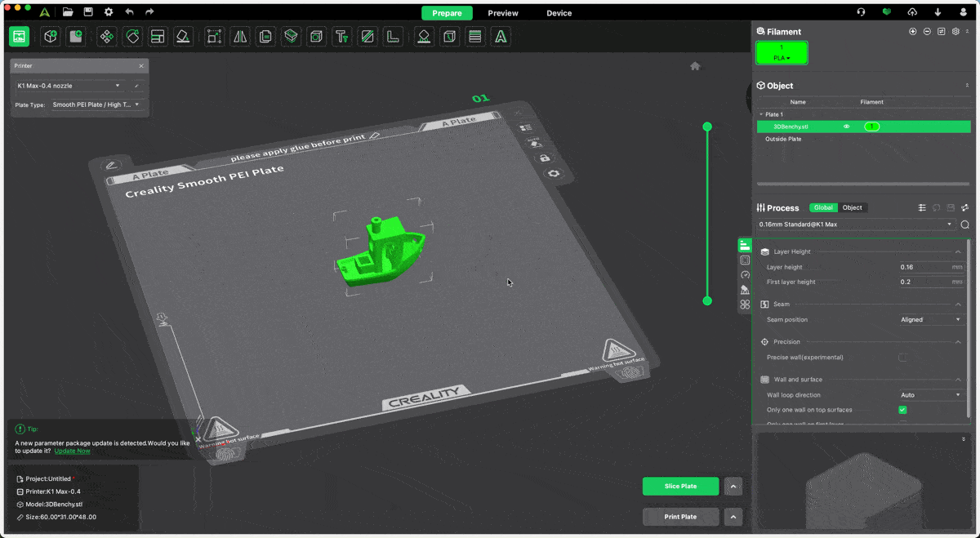
Task: Enable Precise wall (experimental) checkbox
Action: [x=902, y=358]
